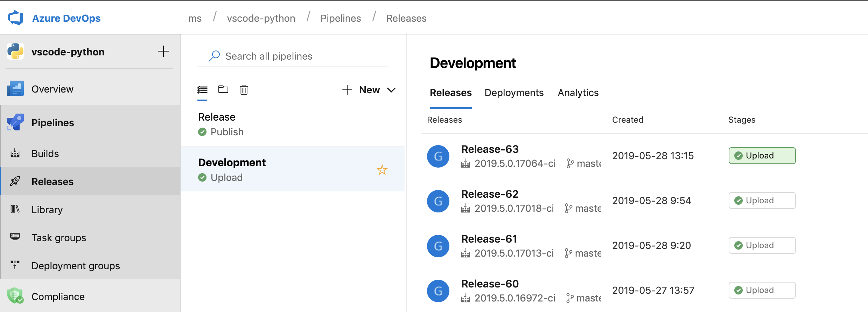The height and width of the screenshot is (312, 868).
Task: Click the vscode-python project Python icon
Action: tap(15, 52)
